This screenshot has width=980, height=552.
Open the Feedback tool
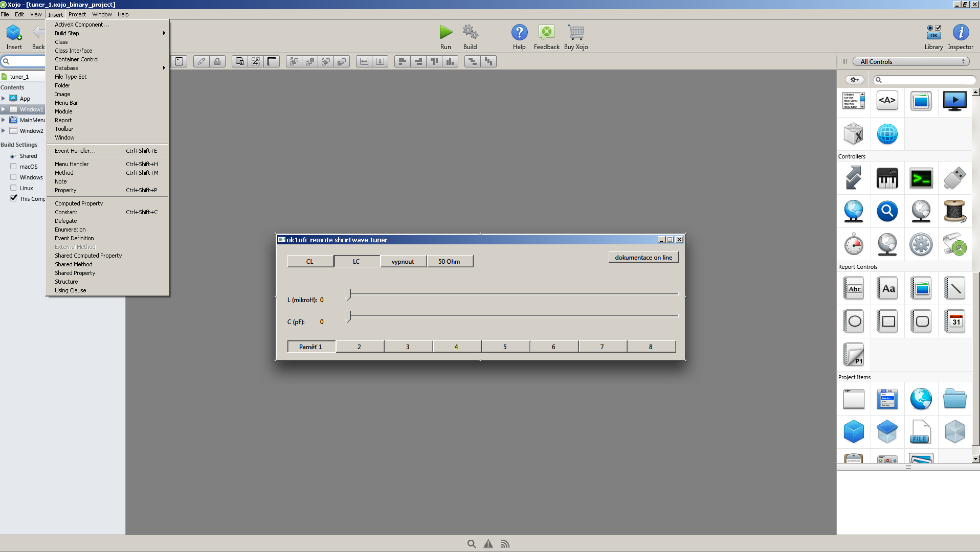[x=546, y=33]
